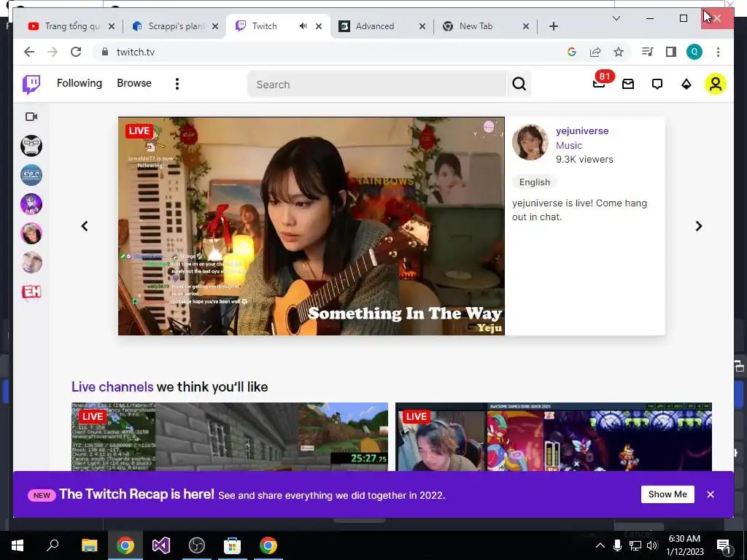
Task: Open the Live channels heading link
Action: [x=112, y=386]
